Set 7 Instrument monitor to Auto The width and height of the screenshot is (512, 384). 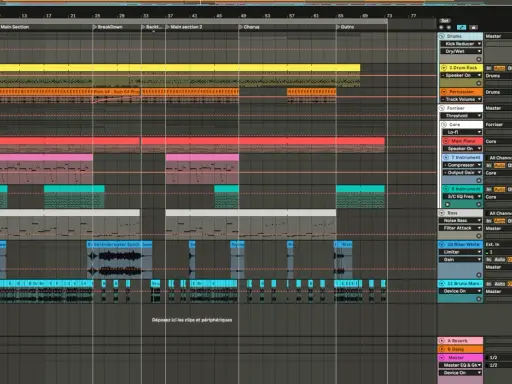[499, 165]
